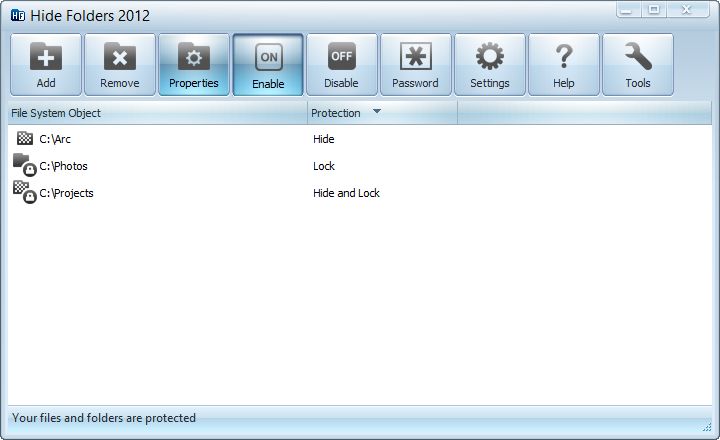Click the Protection column sort arrow
The height and width of the screenshot is (440, 720).
coord(377,111)
